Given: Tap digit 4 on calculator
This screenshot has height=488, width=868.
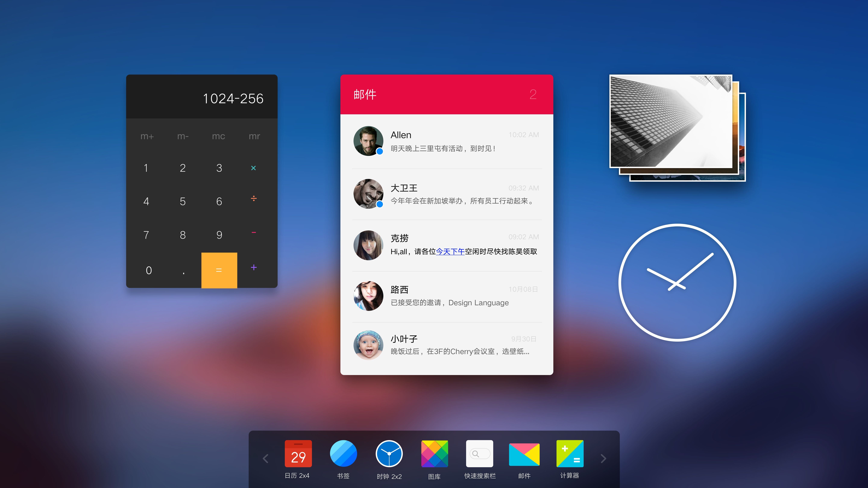Looking at the screenshot, I should pos(146,201).
